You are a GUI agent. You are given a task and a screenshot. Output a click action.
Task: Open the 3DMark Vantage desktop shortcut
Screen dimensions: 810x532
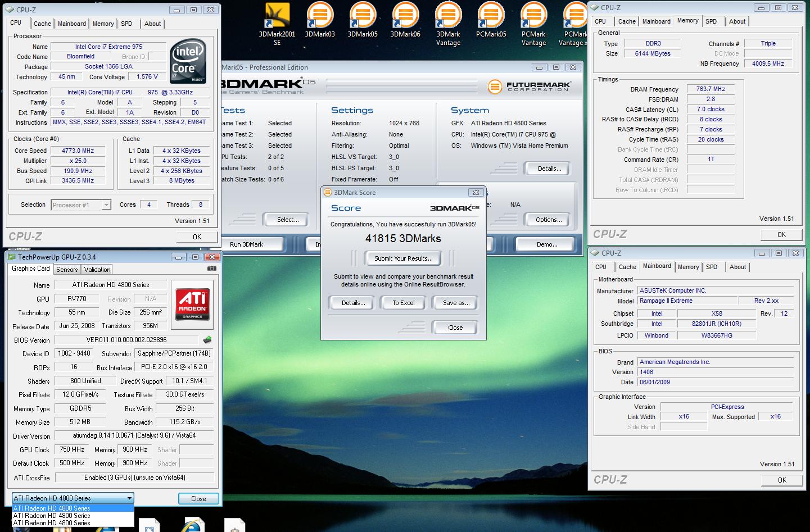[x=448, y=24]
